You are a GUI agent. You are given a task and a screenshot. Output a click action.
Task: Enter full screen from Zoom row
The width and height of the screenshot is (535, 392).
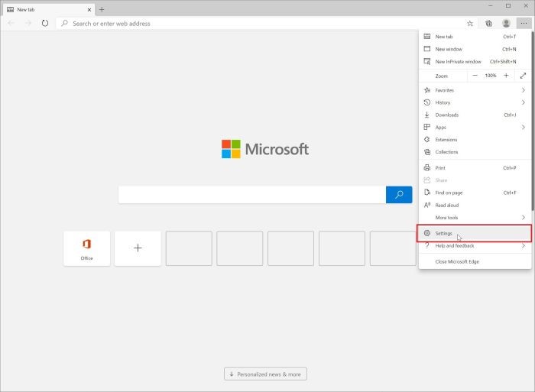click(x=523, y=76)
